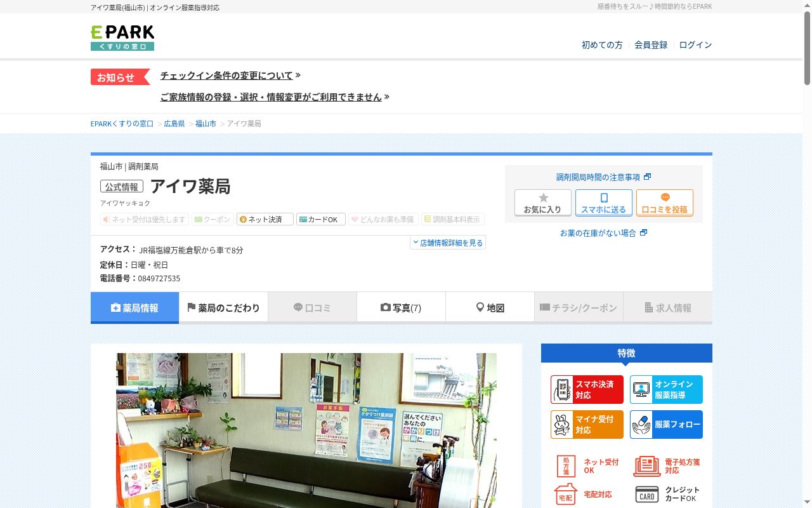Click the マイナ受付対応 feature badge
Viewport: 812px width, 508px height.
(587, 424)
